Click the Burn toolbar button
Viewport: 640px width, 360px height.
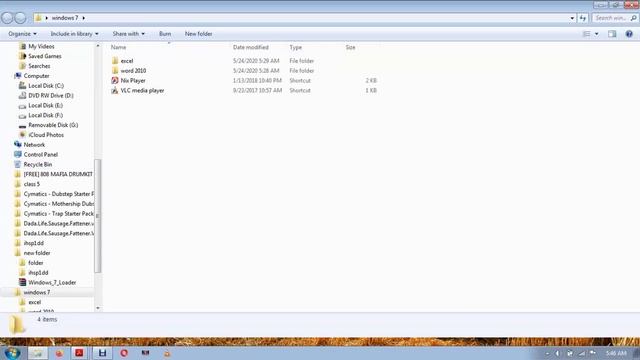(x=165, y=34)
